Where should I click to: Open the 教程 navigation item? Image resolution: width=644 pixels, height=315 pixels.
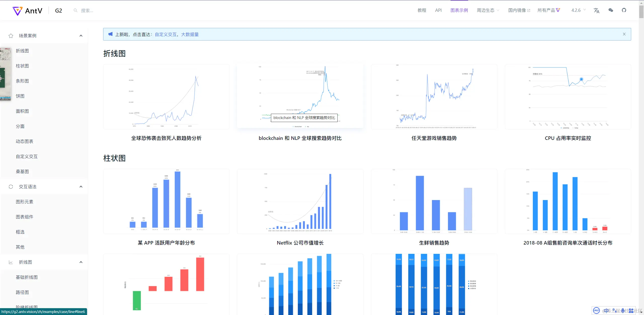422,10
